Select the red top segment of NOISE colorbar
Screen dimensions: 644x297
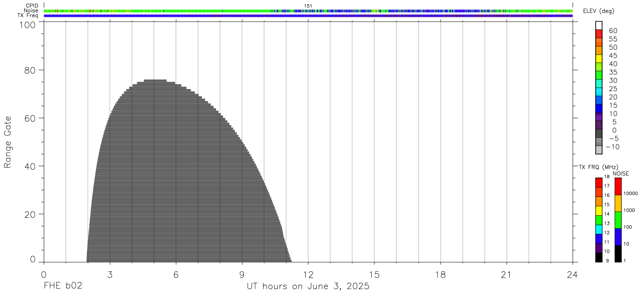618,186
